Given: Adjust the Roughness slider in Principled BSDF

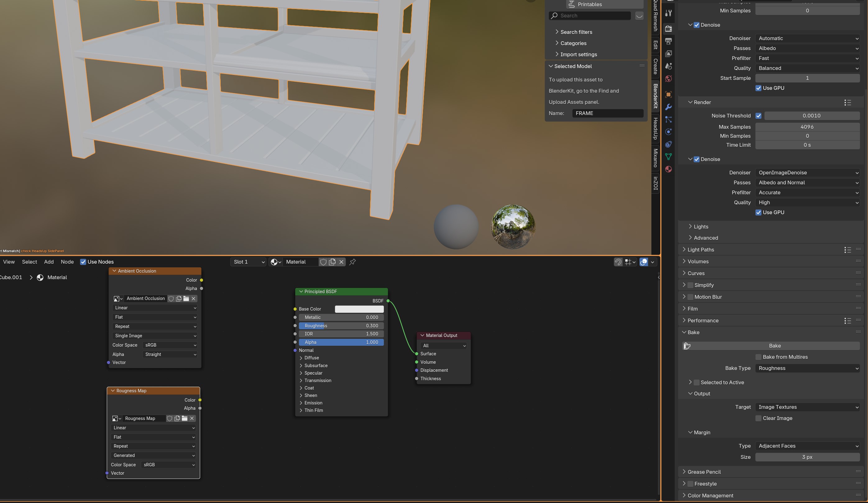Looking at the screenshot, I should 341,325.
